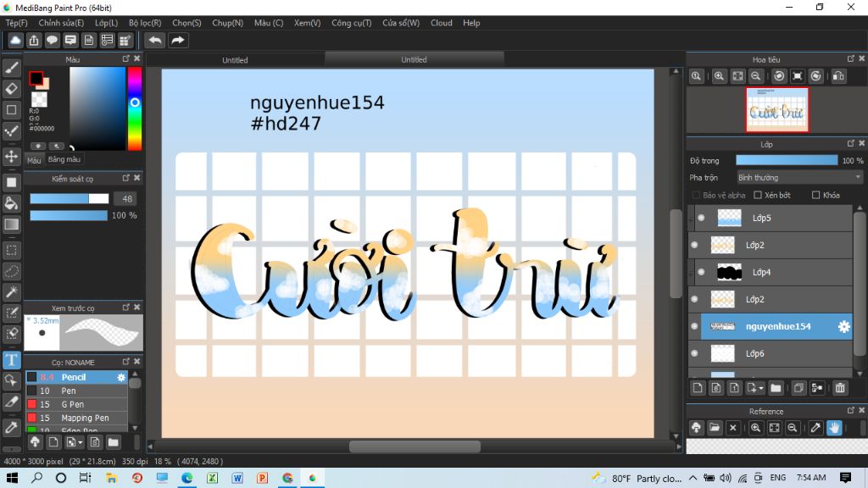Image resolution: width=868 pixels, height=488 pixels.
Task: Select the Eyedropper tool
Action: pos(12,428)
